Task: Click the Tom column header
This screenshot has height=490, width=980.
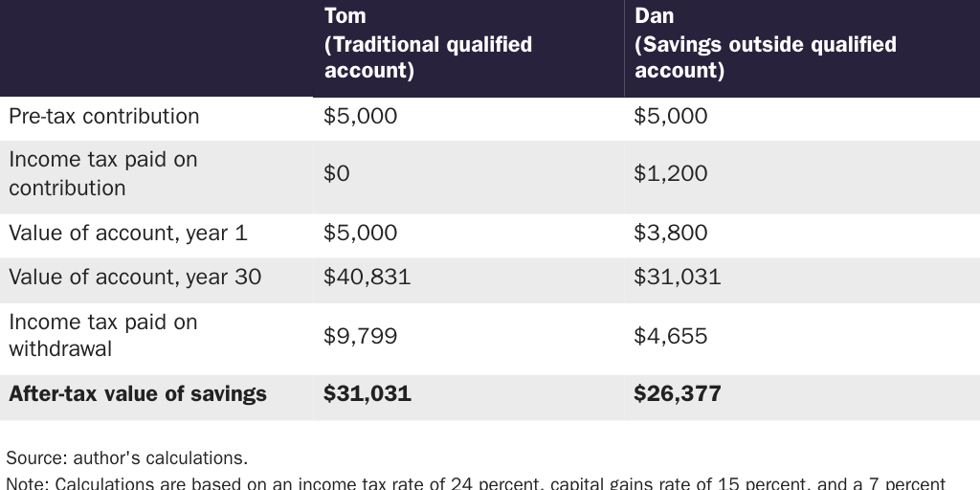Action: click(428, 44)
